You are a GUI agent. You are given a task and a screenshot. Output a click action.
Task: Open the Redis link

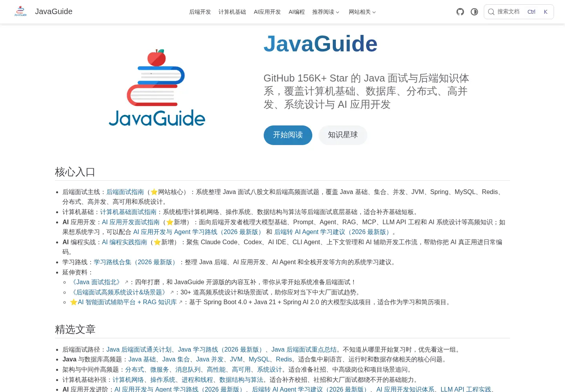[x=284, y=359]
